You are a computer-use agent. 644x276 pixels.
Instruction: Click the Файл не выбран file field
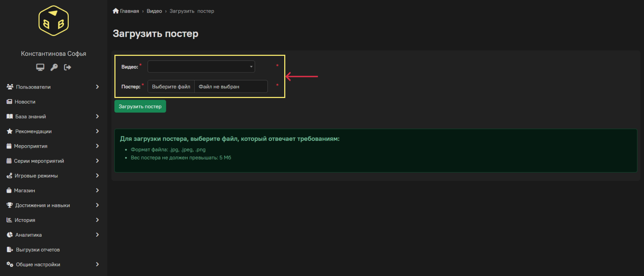[x=231, y=86]
